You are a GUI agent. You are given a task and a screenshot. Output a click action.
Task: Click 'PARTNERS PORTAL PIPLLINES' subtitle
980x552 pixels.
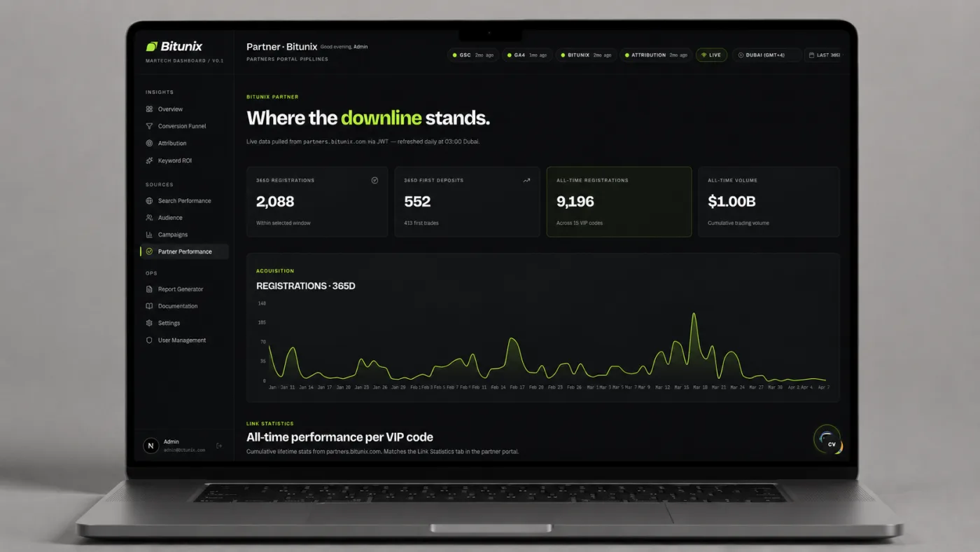[x=287, y=59]
